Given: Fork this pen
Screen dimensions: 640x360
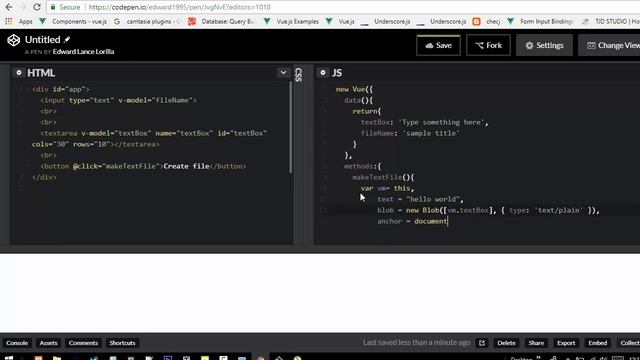Looking at the screenshot, I should coord(488,45).
